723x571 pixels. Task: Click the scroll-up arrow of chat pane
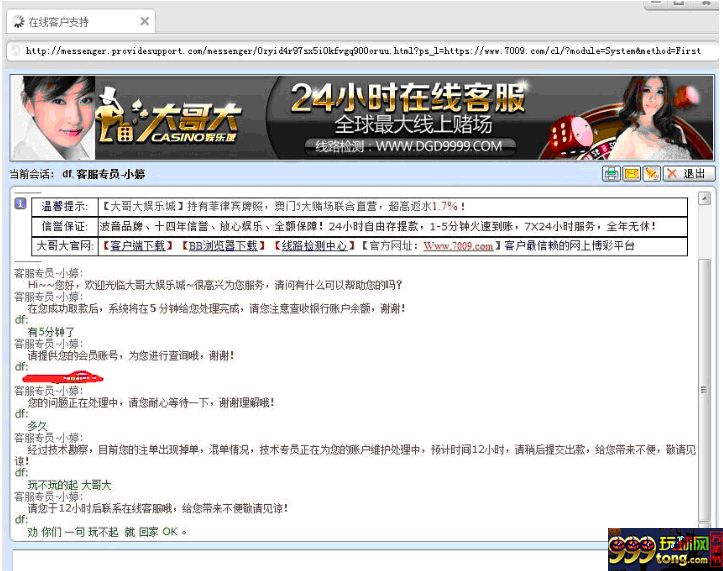pyautogui.click(x=704, y=199)
